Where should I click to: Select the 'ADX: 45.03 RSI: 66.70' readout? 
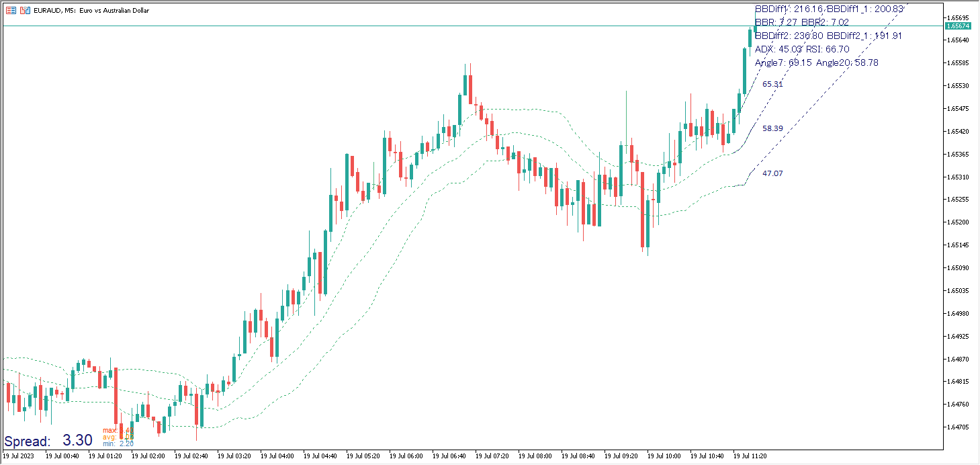coord(802,49)
